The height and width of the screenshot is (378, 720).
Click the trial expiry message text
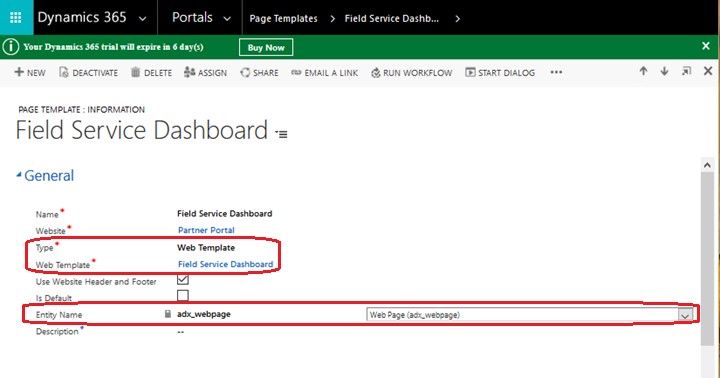113,47
